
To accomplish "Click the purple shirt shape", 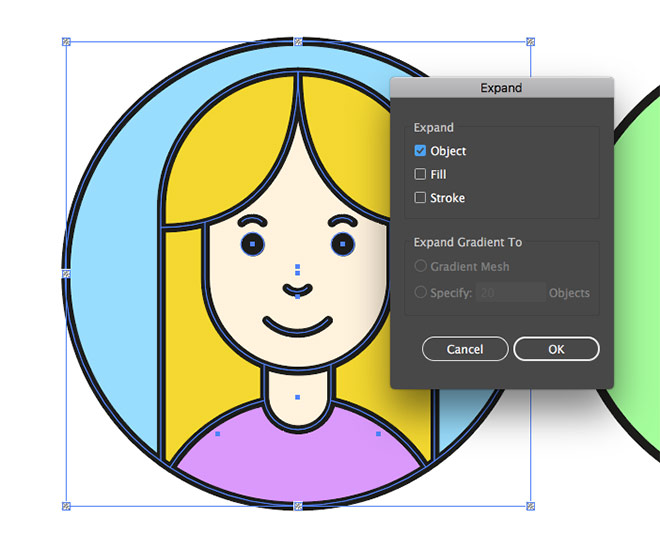I will pyautogui.click(x=298, y=463).
